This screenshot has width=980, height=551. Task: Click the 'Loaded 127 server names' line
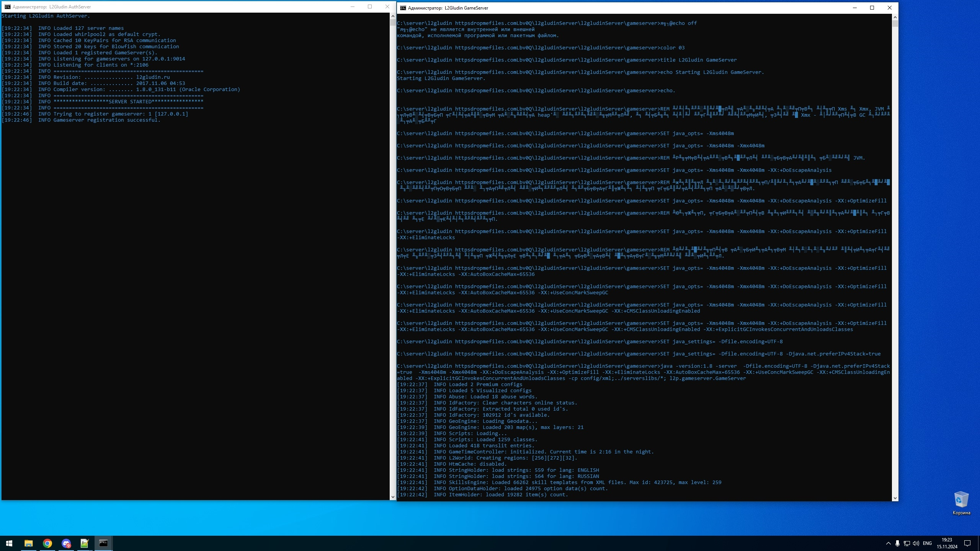tap(63, 28)
